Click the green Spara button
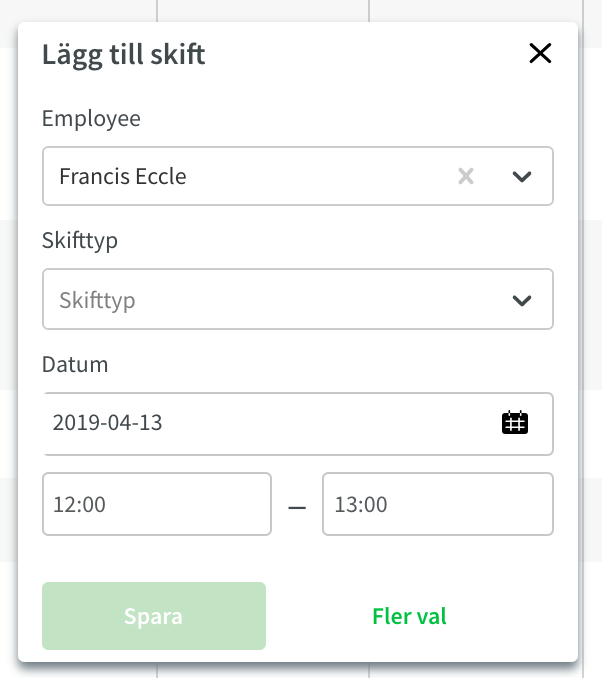The height and width of the screenshot is (678, 602). [x=154, y=616]
